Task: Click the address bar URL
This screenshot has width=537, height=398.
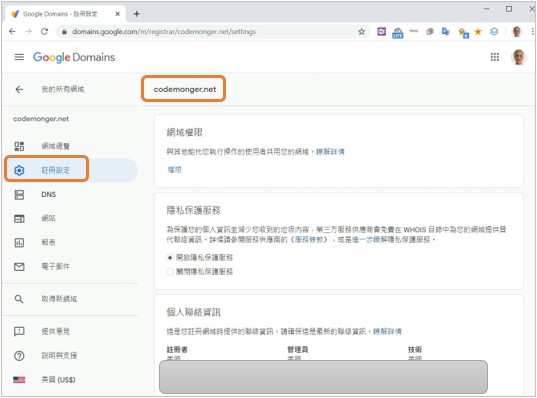Action: (x=164, y=32)
